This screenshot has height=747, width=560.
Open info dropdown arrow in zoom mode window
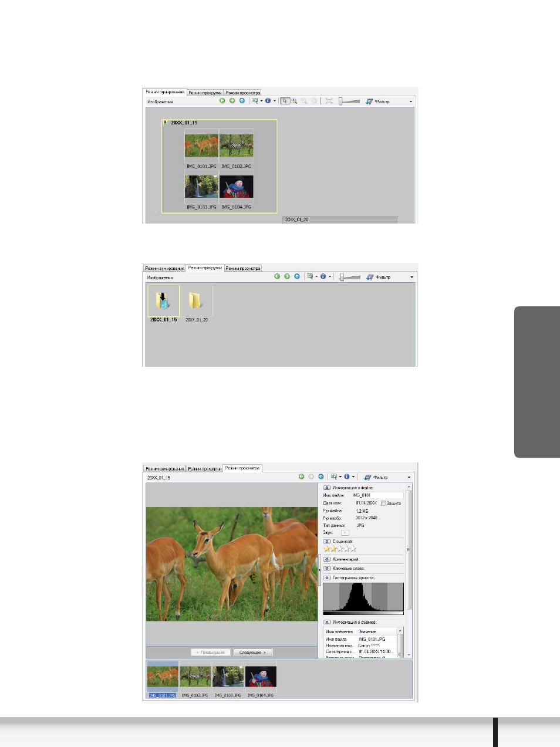coord(274,101)
